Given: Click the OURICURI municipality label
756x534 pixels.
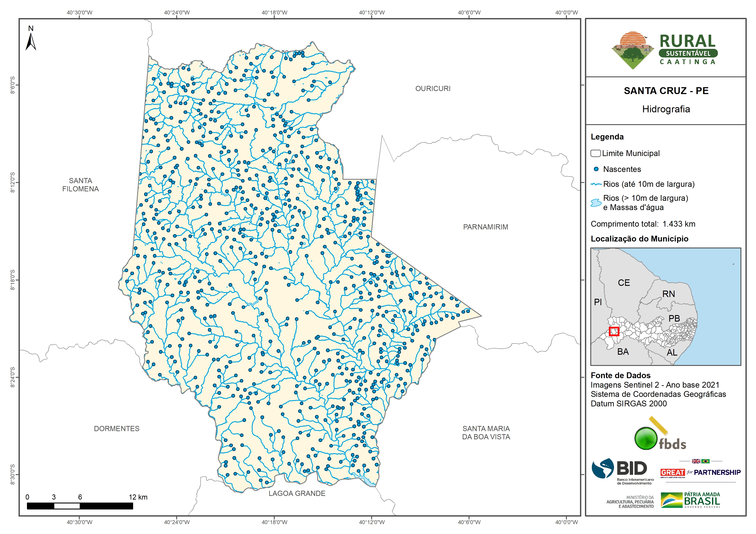Looking at the screenshot, I should [433, 88].
